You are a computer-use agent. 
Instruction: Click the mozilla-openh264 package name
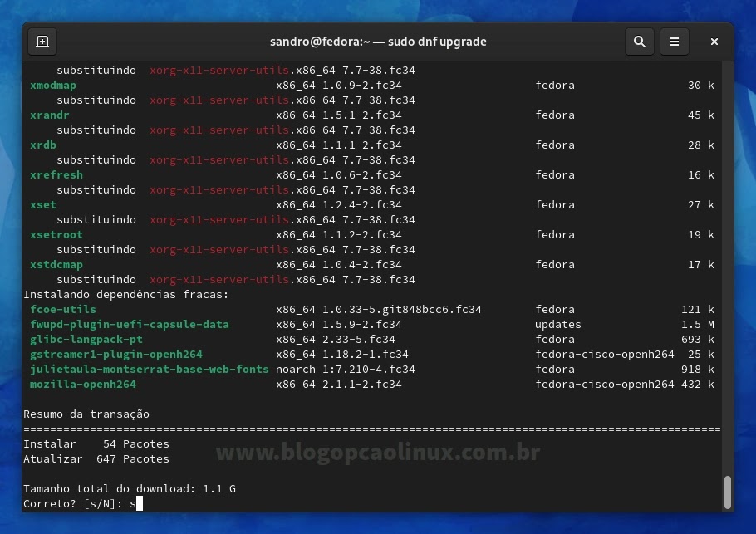(x=83, y=385)
